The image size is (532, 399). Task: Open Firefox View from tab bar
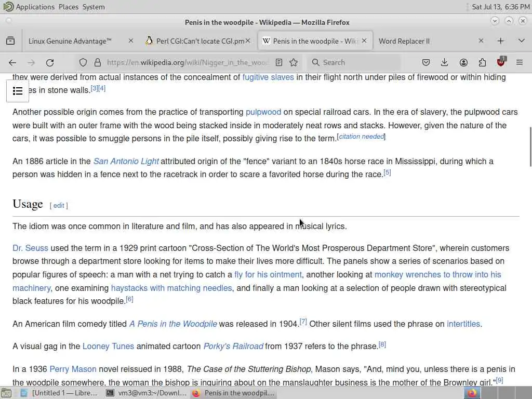pos(10,41)
